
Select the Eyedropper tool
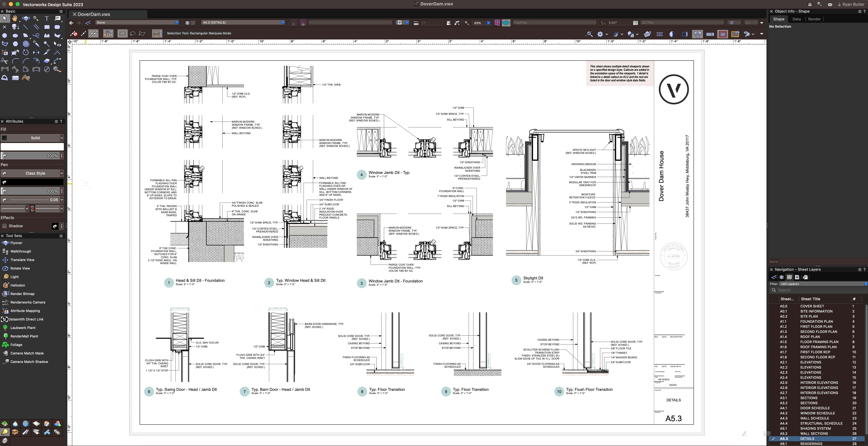pyautogui.click(x=36, y=44)
